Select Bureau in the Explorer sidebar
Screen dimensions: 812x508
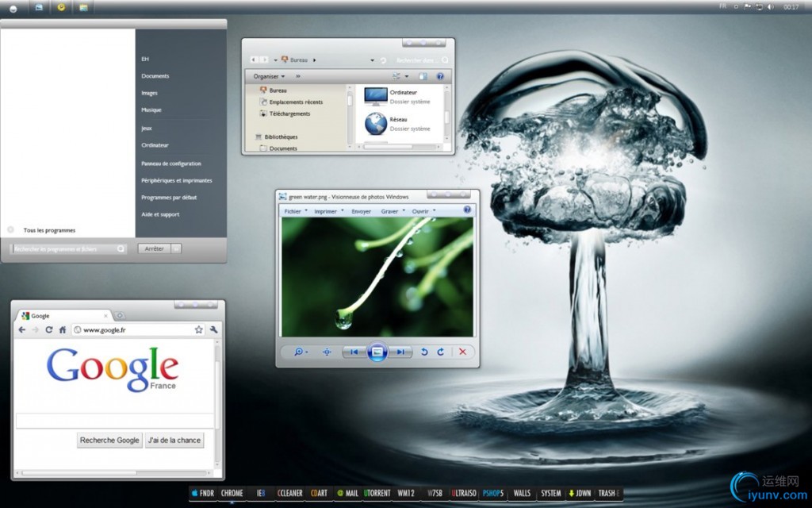(x=274, y=90)
